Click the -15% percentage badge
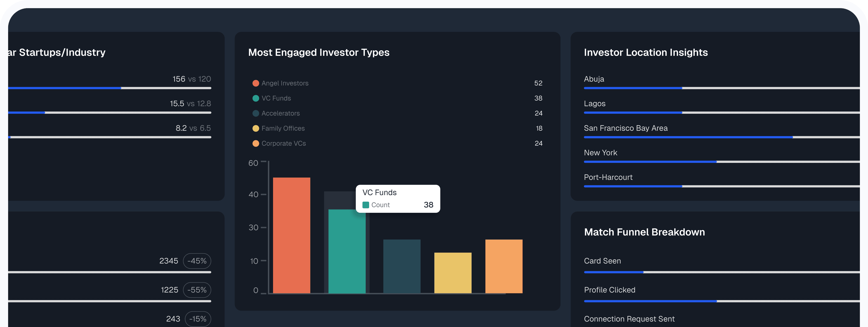Viewport: 868px width, 327px height. coord(198,319)
